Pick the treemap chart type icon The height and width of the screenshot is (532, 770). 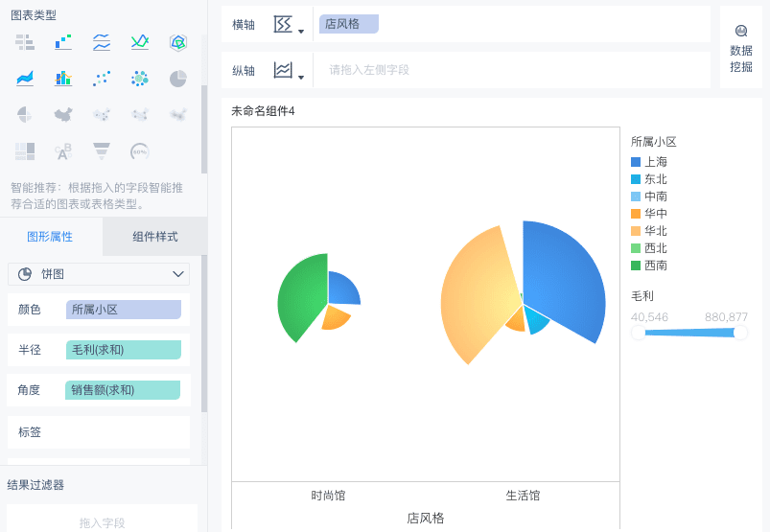(x=25, y=151)
